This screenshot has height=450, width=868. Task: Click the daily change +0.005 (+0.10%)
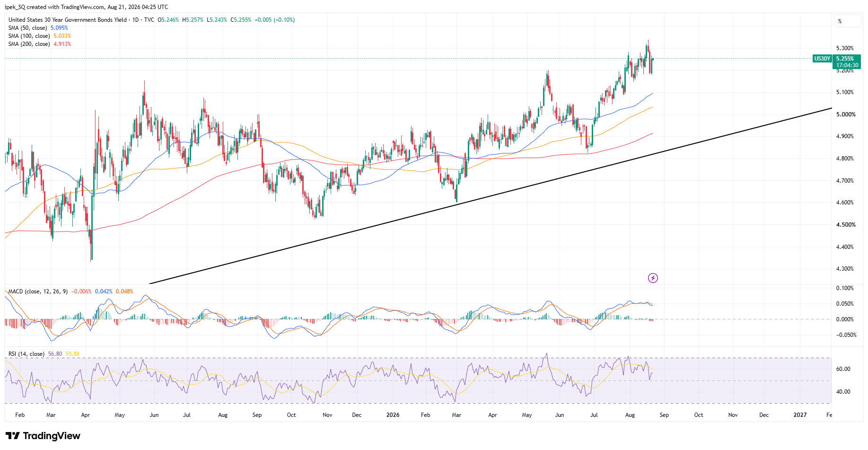(x=275, y=20)
